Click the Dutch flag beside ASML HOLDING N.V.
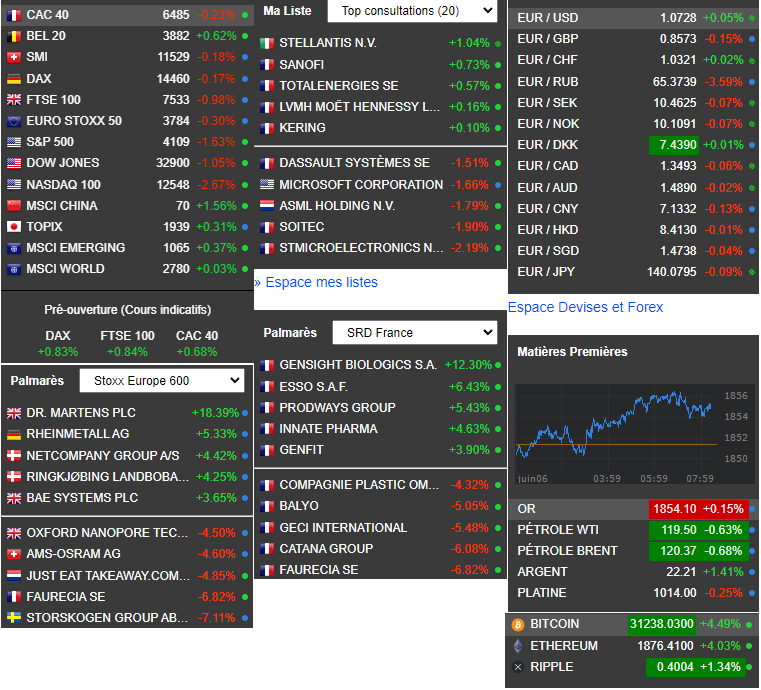 coord(267,206)
